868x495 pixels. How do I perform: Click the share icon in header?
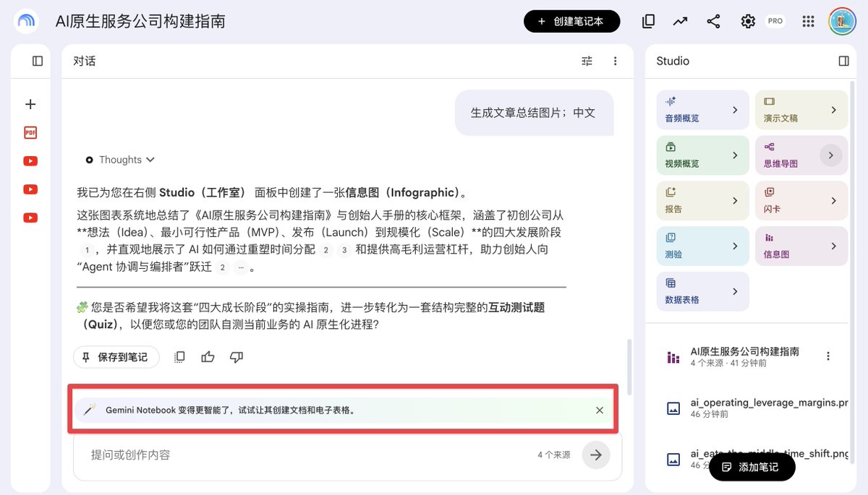713,22
